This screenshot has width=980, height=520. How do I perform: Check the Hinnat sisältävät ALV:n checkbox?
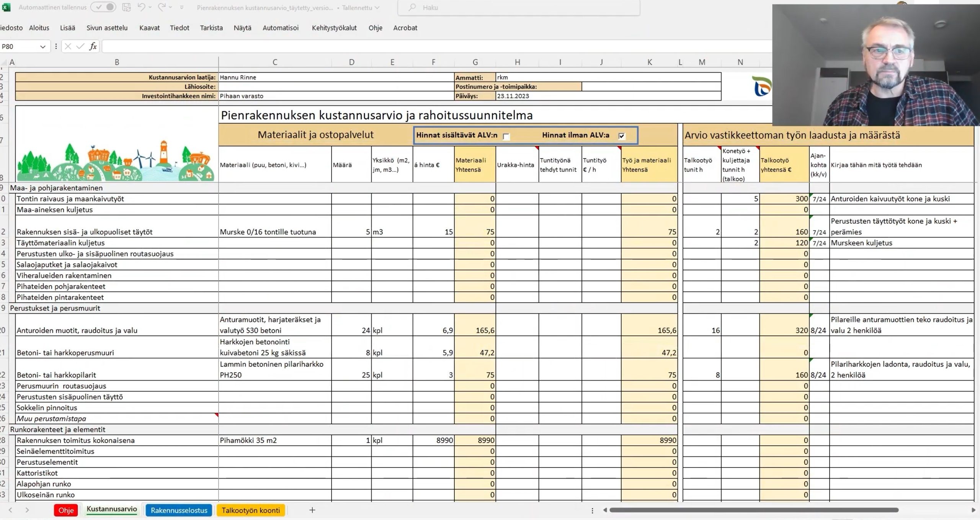tap(506, 136)
